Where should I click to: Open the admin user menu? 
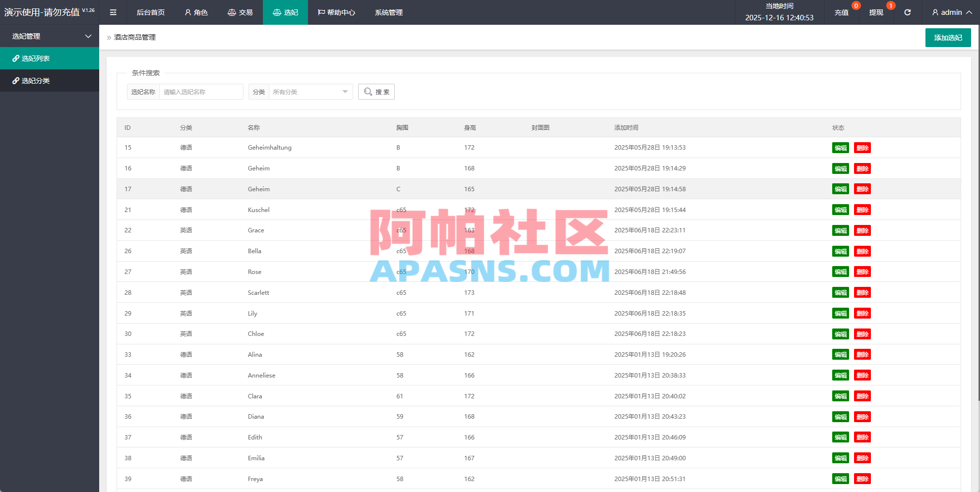point(952,12)
